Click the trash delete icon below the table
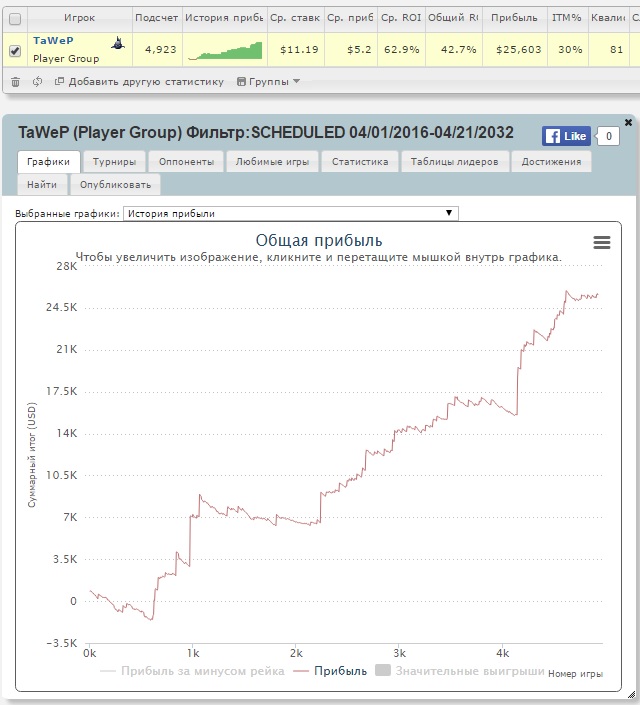This screenshot has width=640, height=705. 15,82
